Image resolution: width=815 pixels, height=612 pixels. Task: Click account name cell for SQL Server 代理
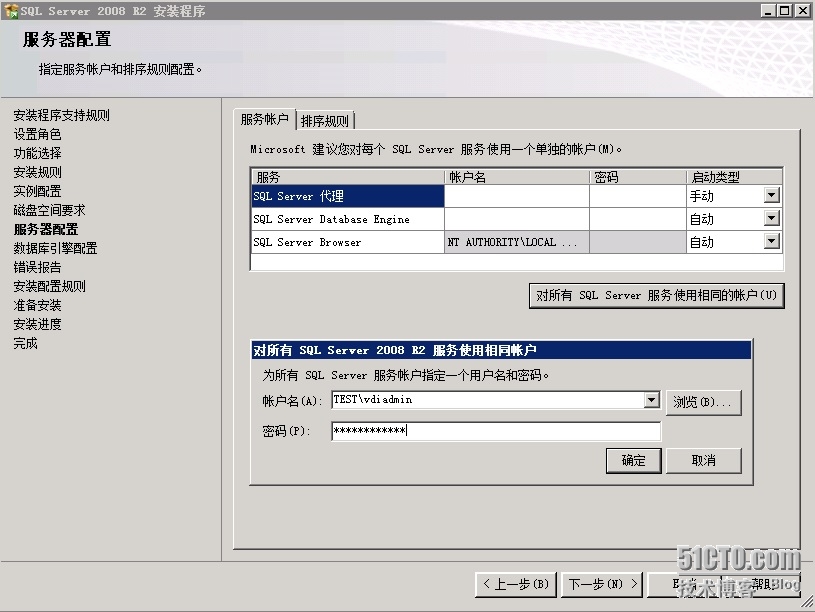point(517,196)
